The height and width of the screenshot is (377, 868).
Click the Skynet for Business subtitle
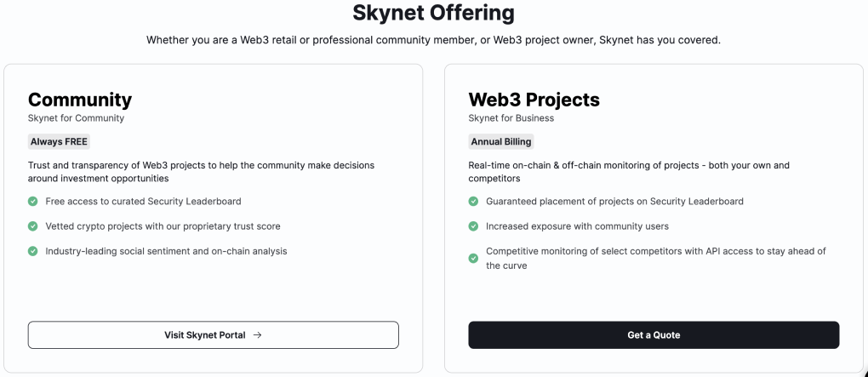511,118
